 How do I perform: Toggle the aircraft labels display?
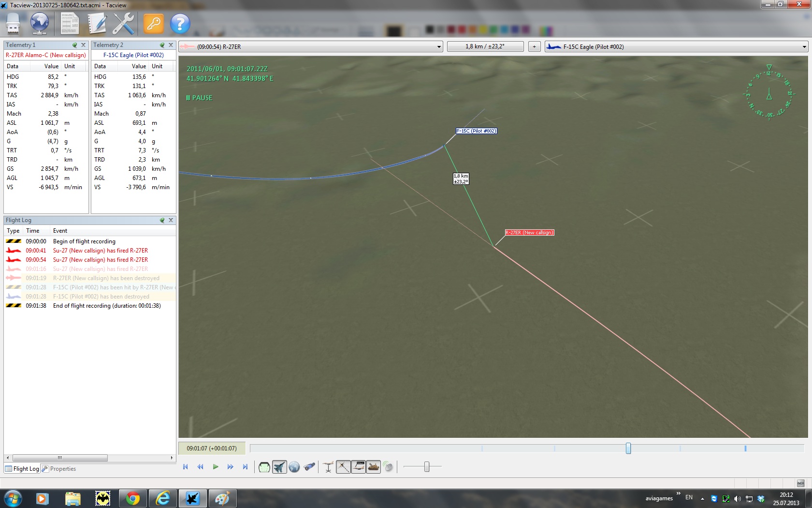[x=358, y=467]
